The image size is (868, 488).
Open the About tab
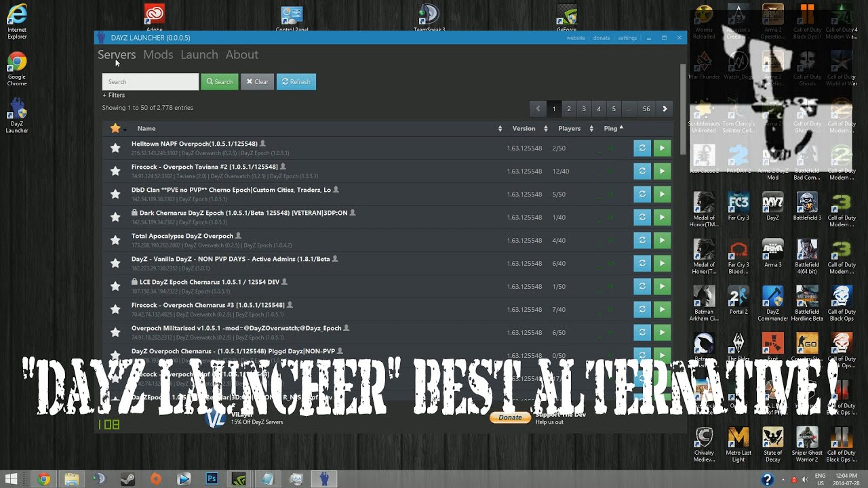coord(242,54)
